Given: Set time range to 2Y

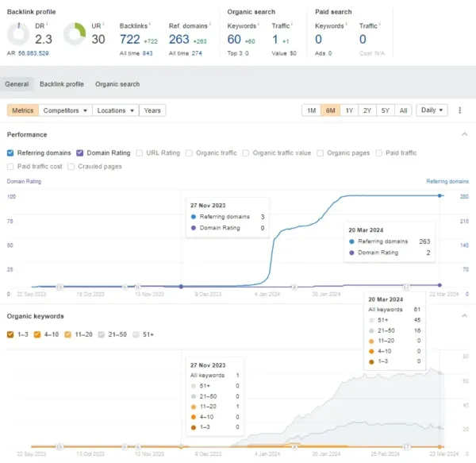Looking at the screenshot, I should coord(367,110).
